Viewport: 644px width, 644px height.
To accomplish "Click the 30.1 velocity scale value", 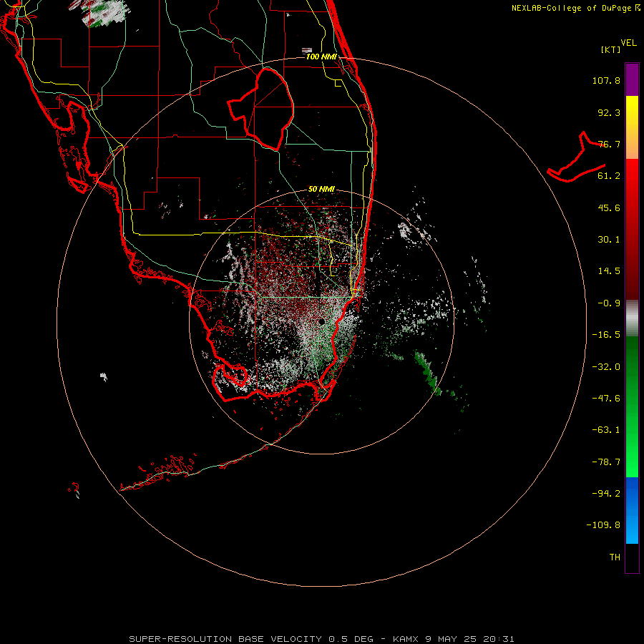I will (x=609, y=240).
